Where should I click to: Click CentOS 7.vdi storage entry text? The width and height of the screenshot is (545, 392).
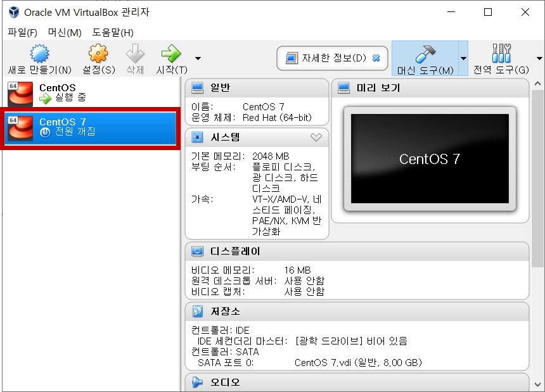(358, 363)
